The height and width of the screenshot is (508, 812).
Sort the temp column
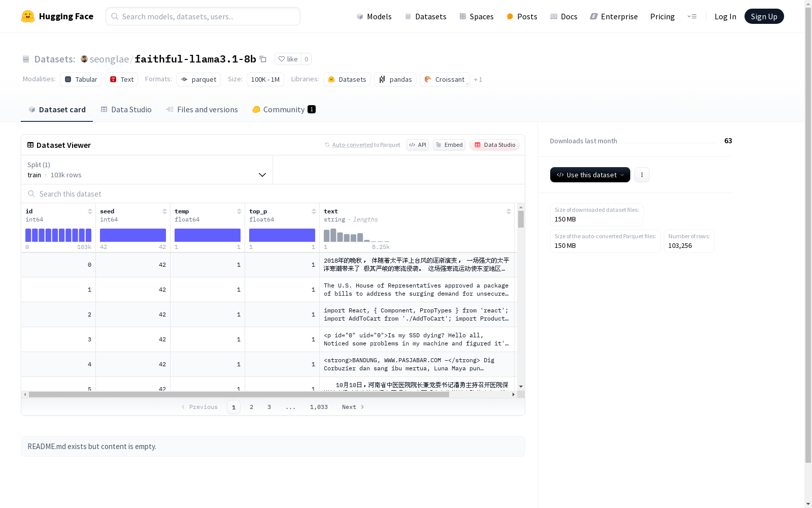coord(239,211)
